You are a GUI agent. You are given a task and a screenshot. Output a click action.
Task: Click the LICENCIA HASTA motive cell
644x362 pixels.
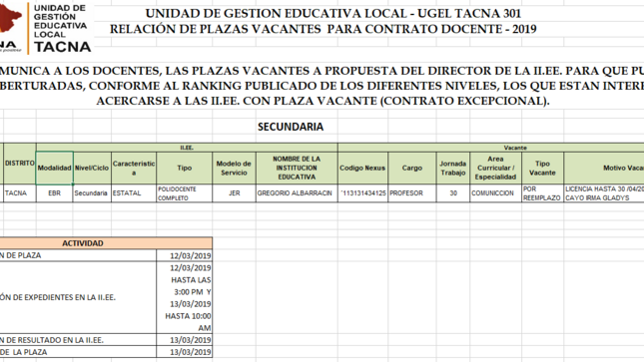(x=604, y=193)
